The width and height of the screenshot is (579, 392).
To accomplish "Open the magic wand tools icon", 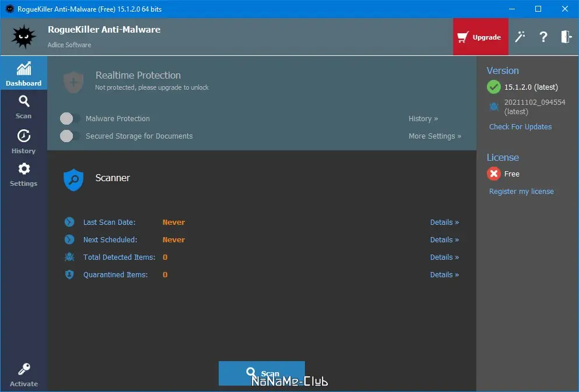I will pyautogui.click(x=520, y=37).
